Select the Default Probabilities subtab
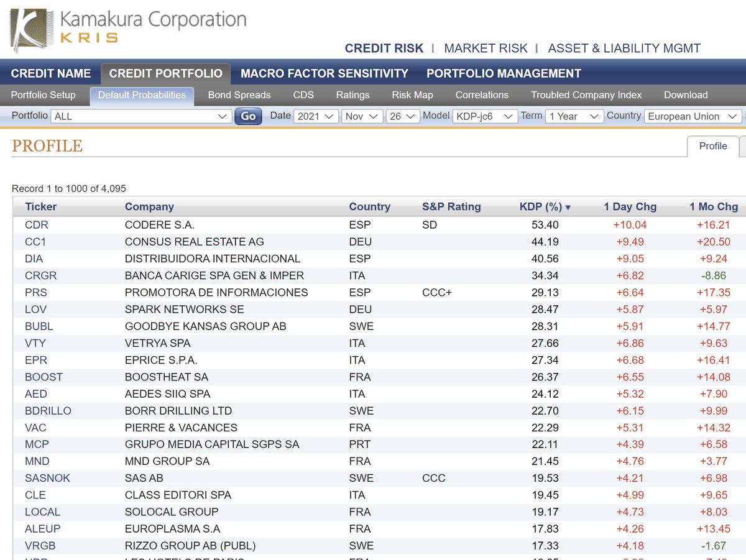Screen dimensions: 746x560 pyautogui.click(x=142, y=95)
